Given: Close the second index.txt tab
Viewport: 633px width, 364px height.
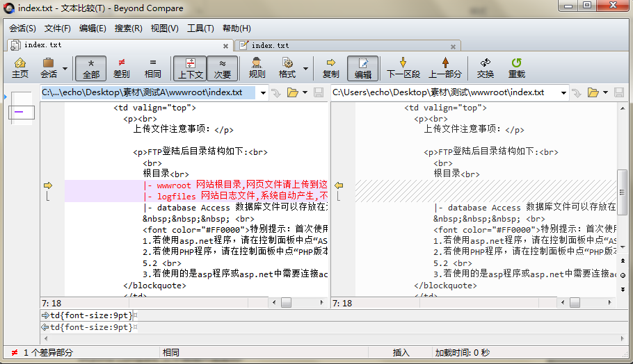Looking at the screenshot, I should (453, 47).
